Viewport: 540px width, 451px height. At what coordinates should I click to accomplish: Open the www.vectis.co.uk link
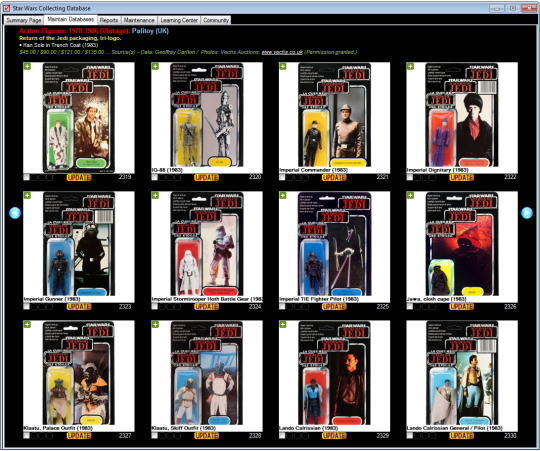[x=282, y=52]
